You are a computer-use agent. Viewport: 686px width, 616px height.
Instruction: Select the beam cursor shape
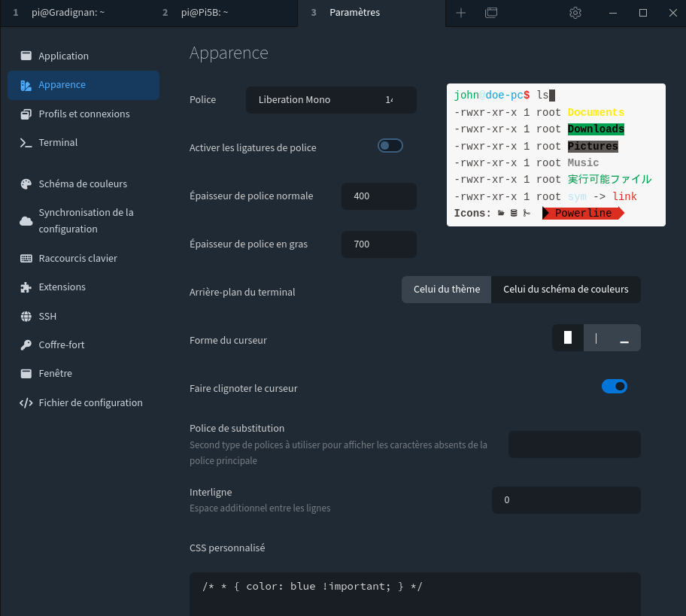coord(596,338)
